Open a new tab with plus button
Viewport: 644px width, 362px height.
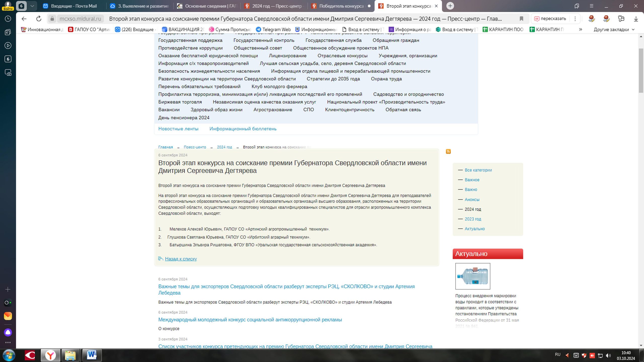click(x=450, y=6)
